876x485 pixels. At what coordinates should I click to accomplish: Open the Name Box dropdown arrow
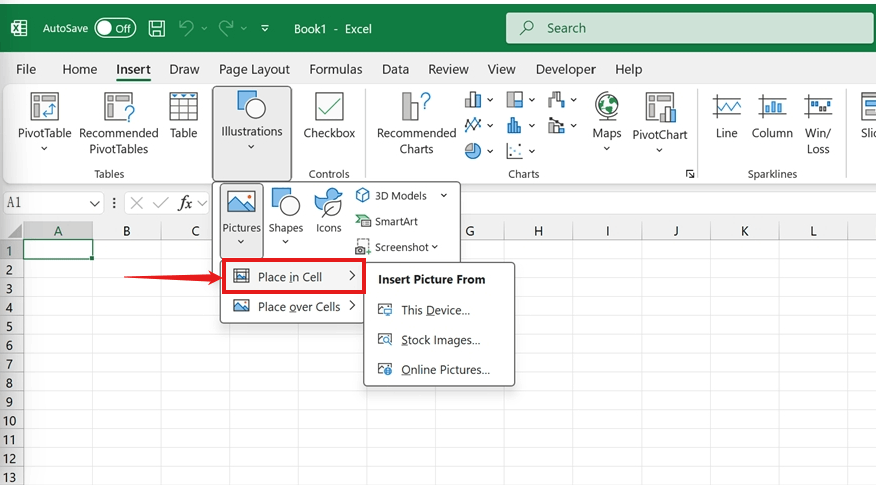pos(94,203)
